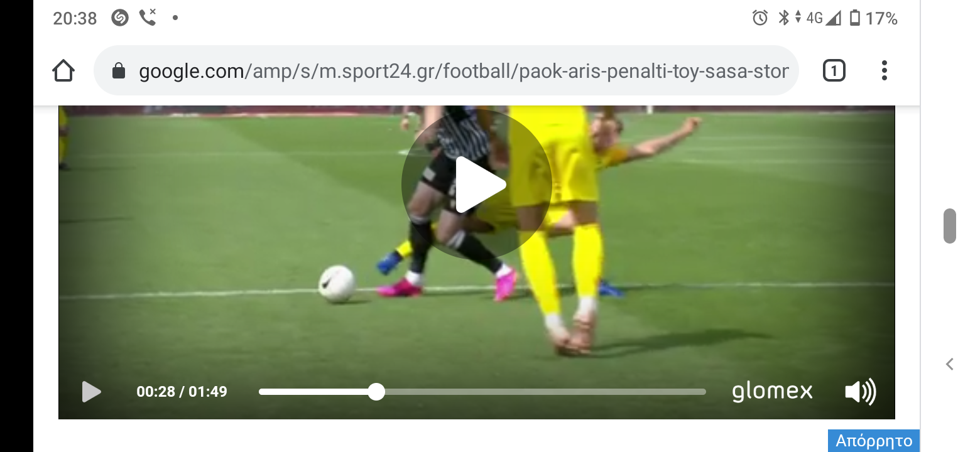The height and width of the screenshot is (452, 980).
Task: Tap the battery 17% indicator
Action: coord(873,18)
